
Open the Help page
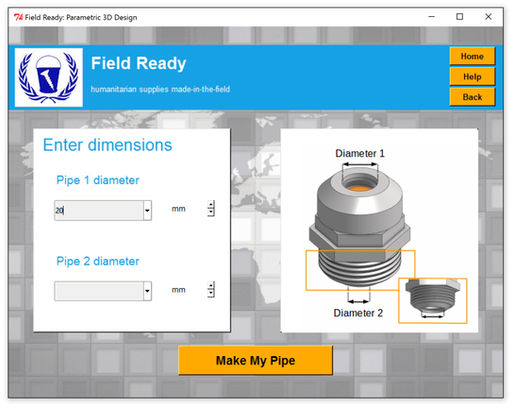(x=472, y=77)
